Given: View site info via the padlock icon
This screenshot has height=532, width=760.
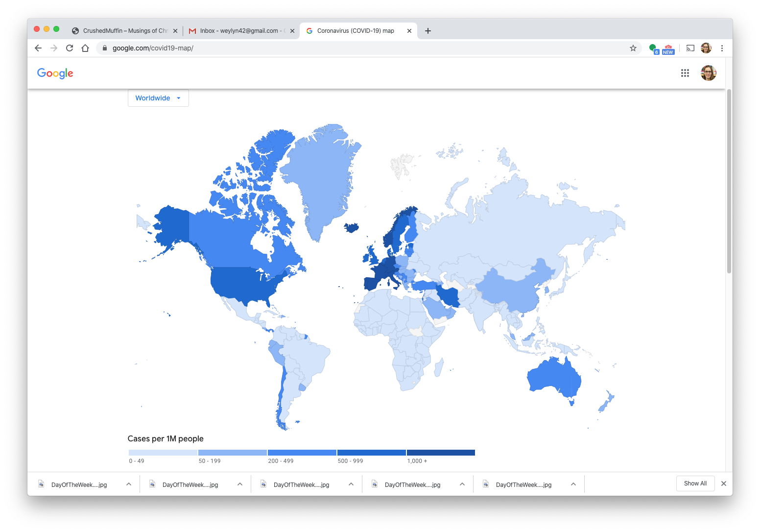Looking at the screenshot, I should click(104, 48).
